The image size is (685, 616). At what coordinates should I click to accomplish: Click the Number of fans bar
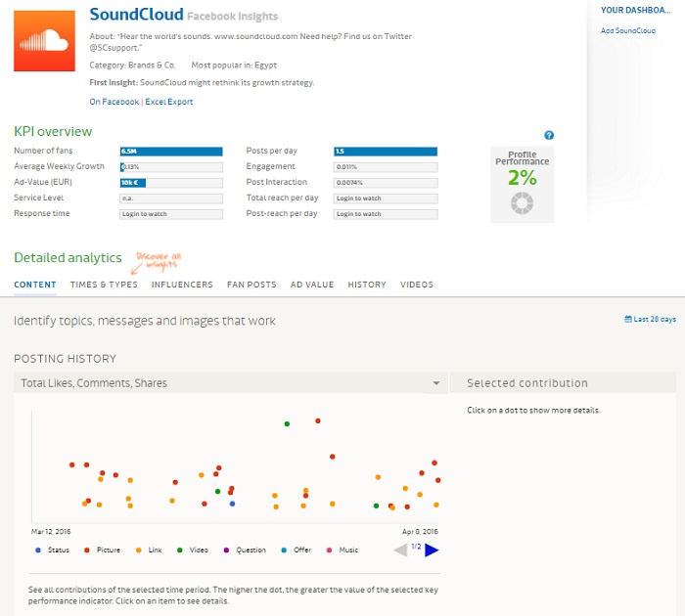click(171, 152)
